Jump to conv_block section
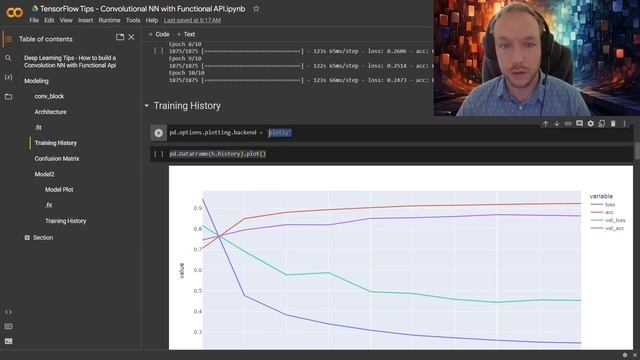 [49, 96]
